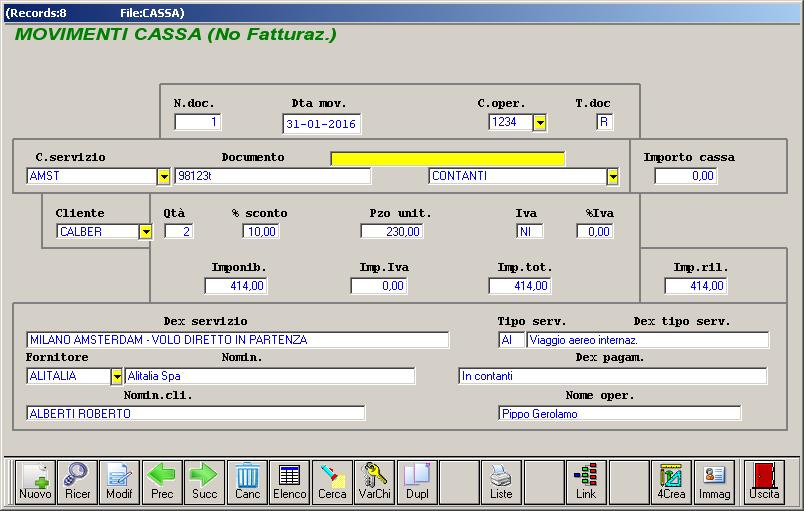Click the Viaggio aereo internaz. field
The image size is (804, 511).
648,340
